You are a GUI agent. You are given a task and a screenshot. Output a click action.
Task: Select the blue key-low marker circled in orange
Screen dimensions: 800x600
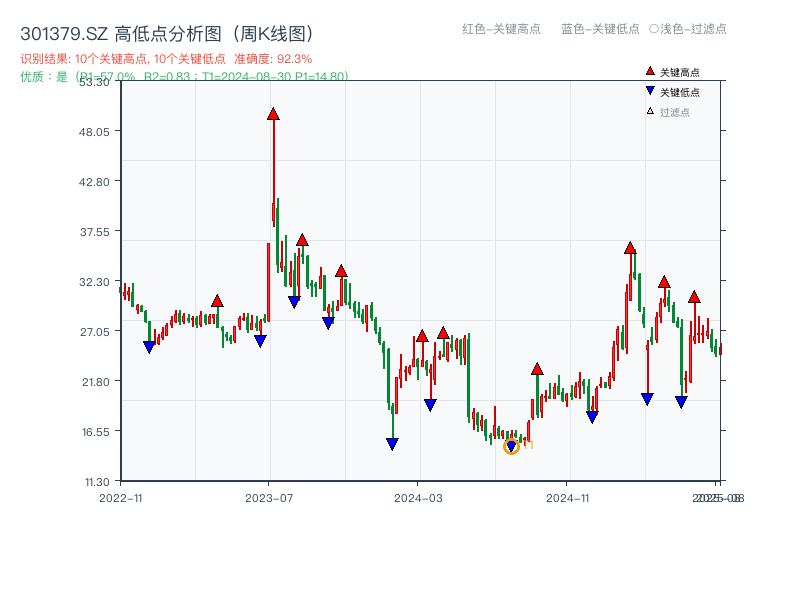pos(511,447)
